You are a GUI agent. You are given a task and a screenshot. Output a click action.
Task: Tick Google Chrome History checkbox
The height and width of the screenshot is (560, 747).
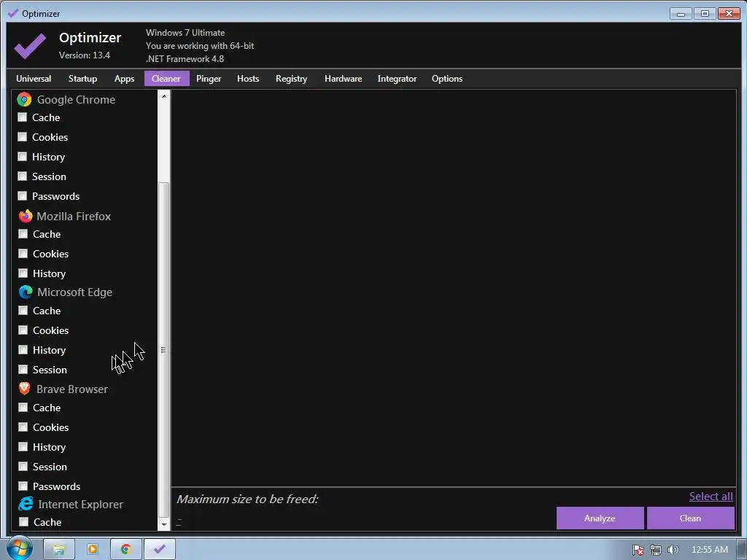click(23, 156)
